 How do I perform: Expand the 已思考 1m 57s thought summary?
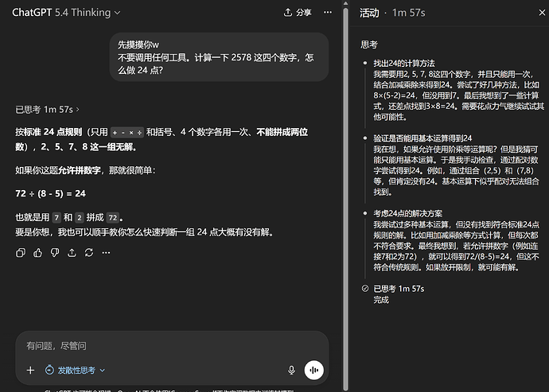[47, 110]
